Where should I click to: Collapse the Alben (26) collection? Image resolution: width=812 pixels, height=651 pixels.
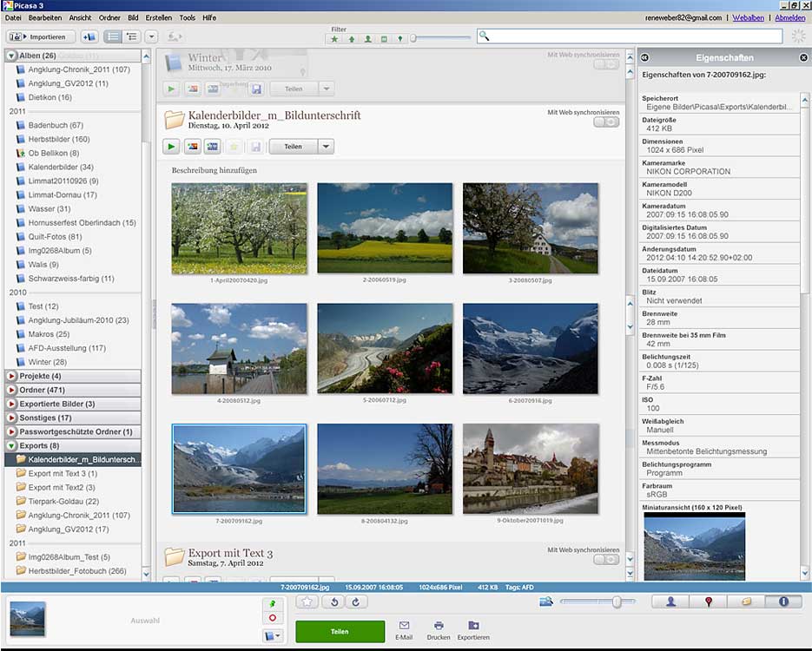12,56
